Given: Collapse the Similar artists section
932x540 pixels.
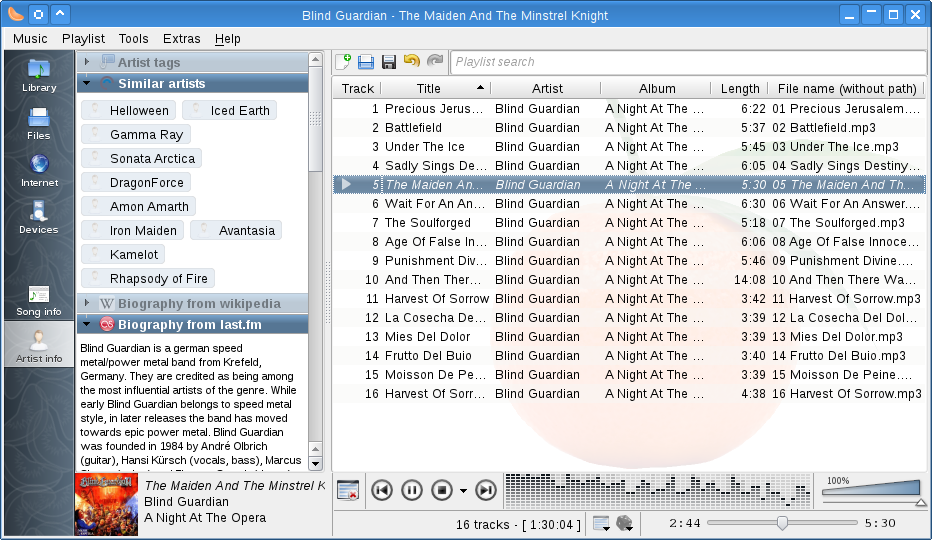Looking at the screenshot, I should point(193,83).
